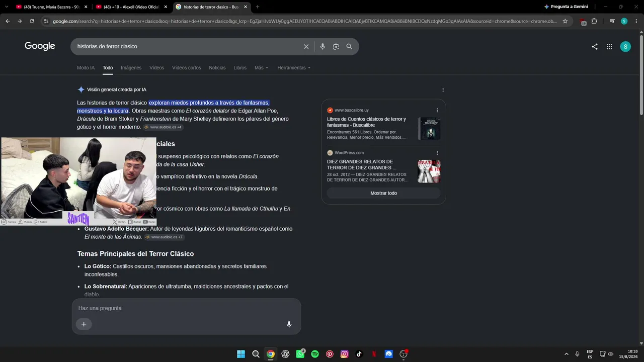
Task: Open Google account avatar on results page
Action: coord(625,47)
